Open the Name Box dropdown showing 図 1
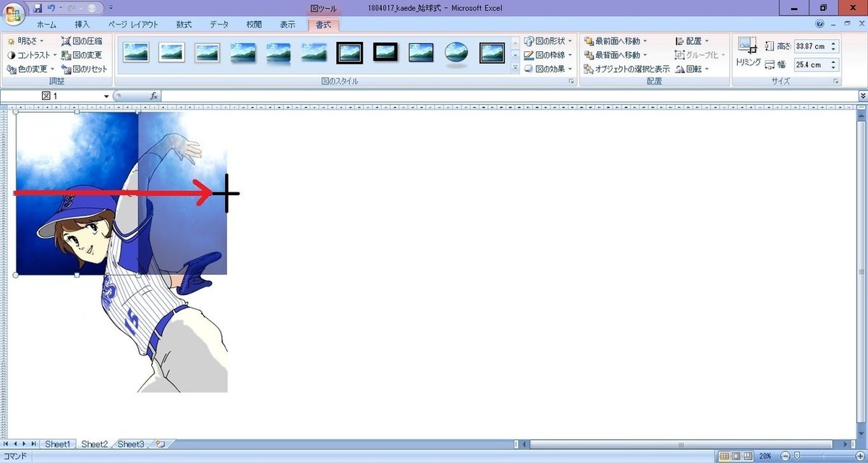This screenshot has width=868, height=463. click(x=106, y=96)
